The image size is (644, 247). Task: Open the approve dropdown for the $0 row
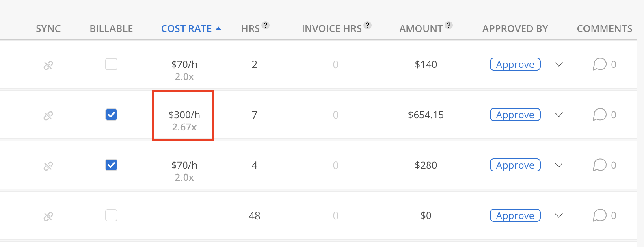pos(559,215)
